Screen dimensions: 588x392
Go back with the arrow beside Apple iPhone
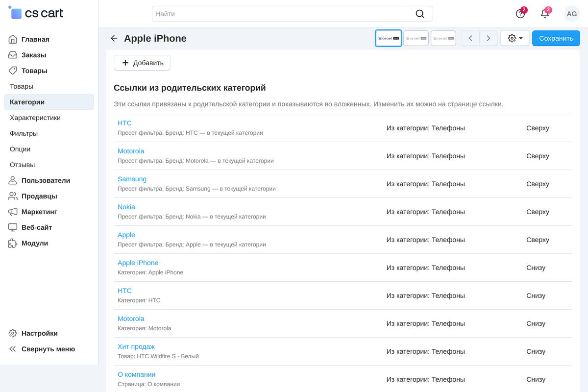pyautogui.click(x=114, y=38)
